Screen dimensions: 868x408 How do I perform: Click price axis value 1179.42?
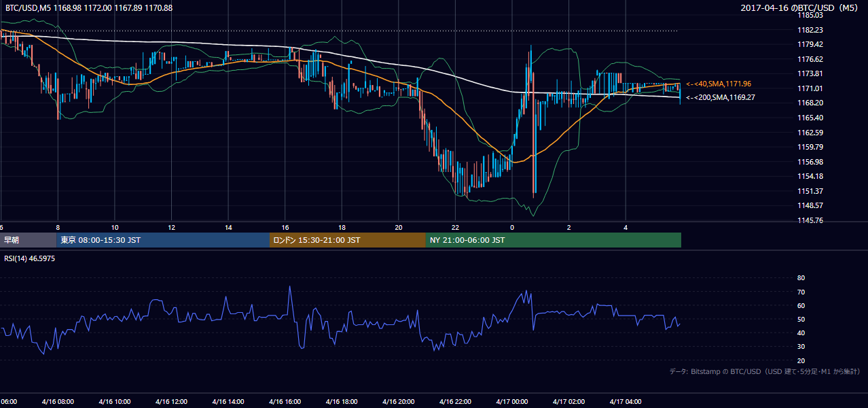[x=810, y=44]
